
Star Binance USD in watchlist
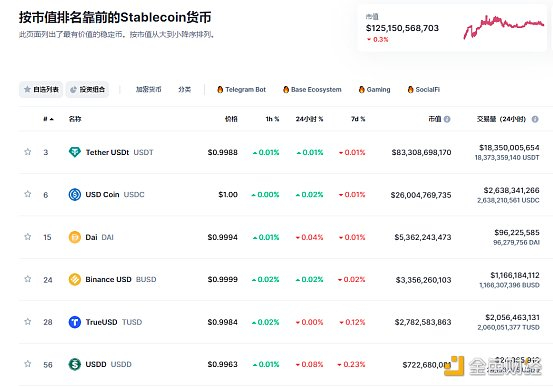[28, 279]
